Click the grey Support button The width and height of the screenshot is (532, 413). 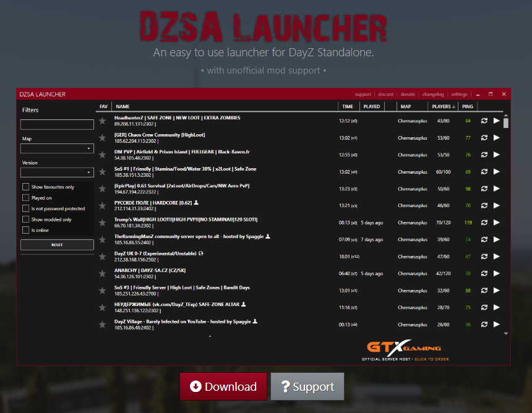pos(307,386)
